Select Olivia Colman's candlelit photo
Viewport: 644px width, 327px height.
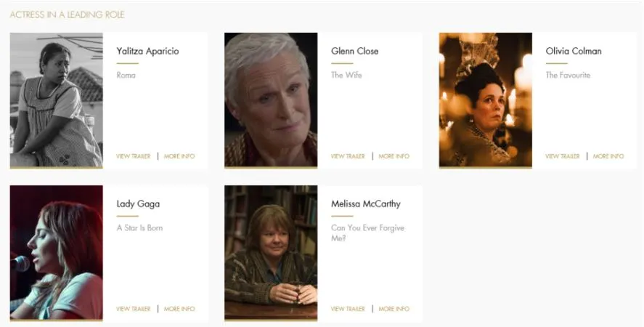(486, 100)
